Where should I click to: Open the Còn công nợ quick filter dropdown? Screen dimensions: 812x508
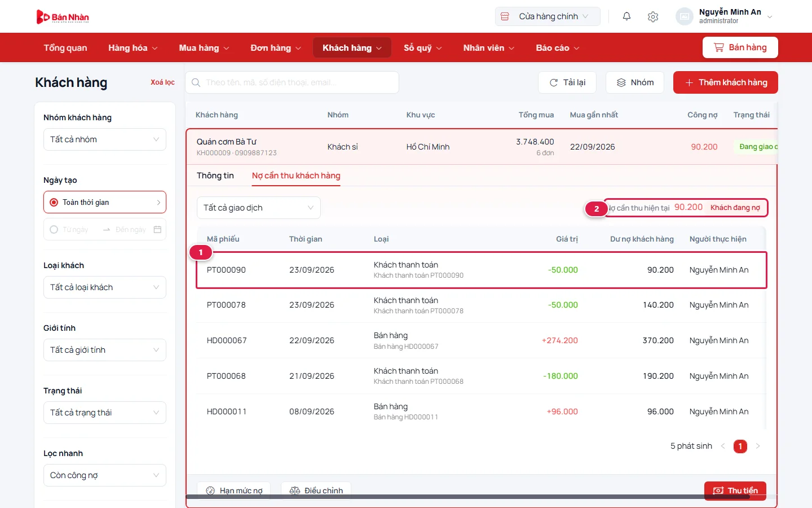click(x=105, y=475)
